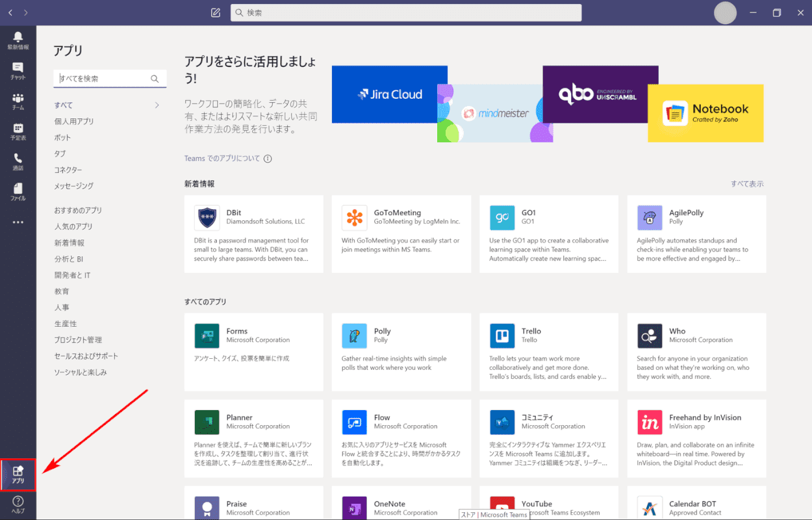812x520 pixels.
Task: Go forward with the right navigation arrow
Action: click(25, 12)
